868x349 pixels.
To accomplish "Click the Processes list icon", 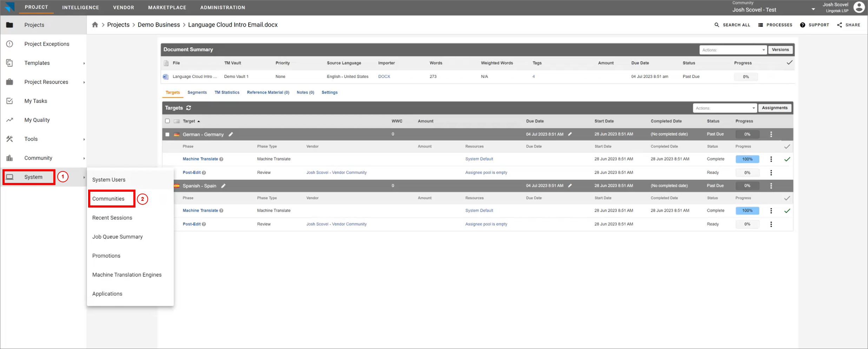I will coord(761,25).
